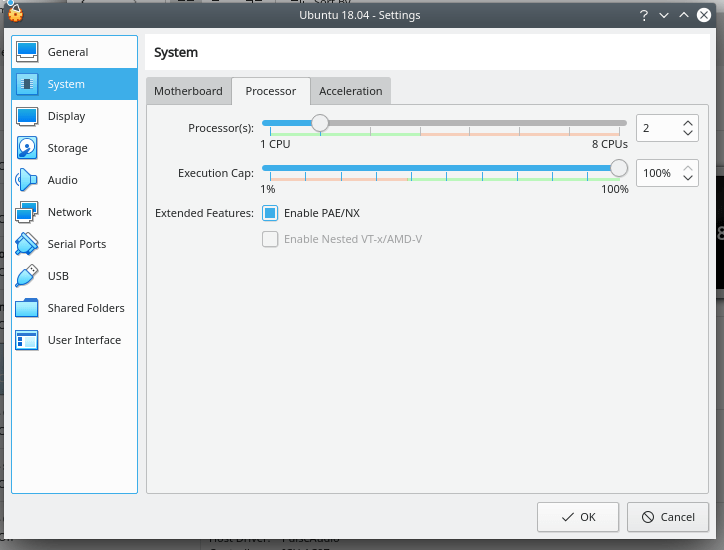
Task: Open the User Interface icon
Action: click(x=27, y=340)
